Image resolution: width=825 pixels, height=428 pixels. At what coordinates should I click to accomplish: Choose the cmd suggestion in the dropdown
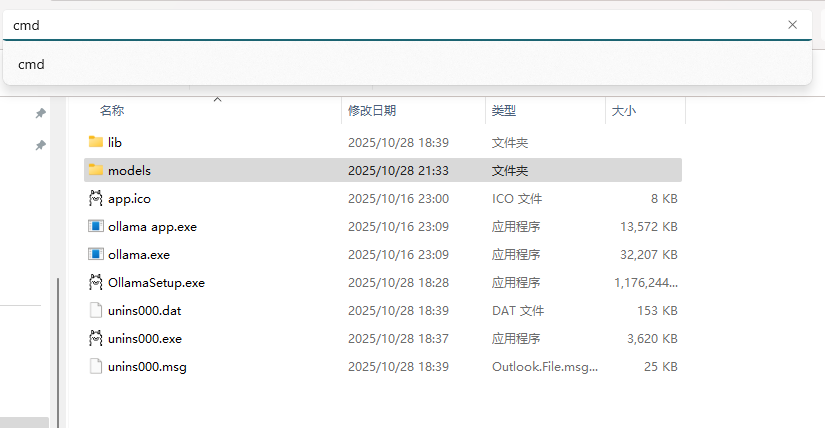tap(407, 64)
